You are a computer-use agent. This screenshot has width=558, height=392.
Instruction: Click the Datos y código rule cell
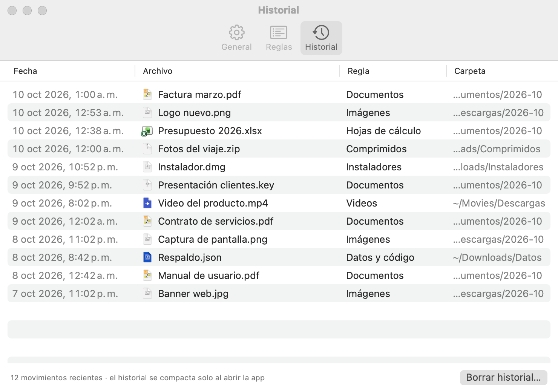pos(380,257)
